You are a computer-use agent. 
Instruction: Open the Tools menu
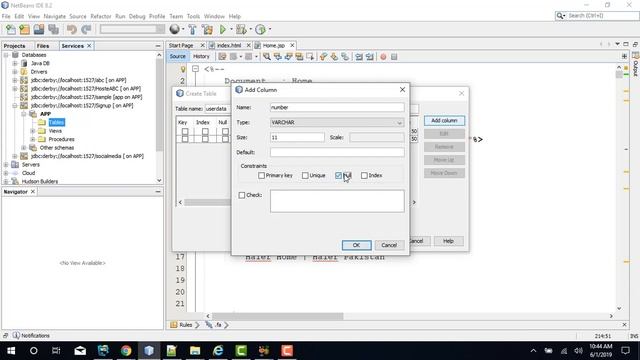pos(193,16)
